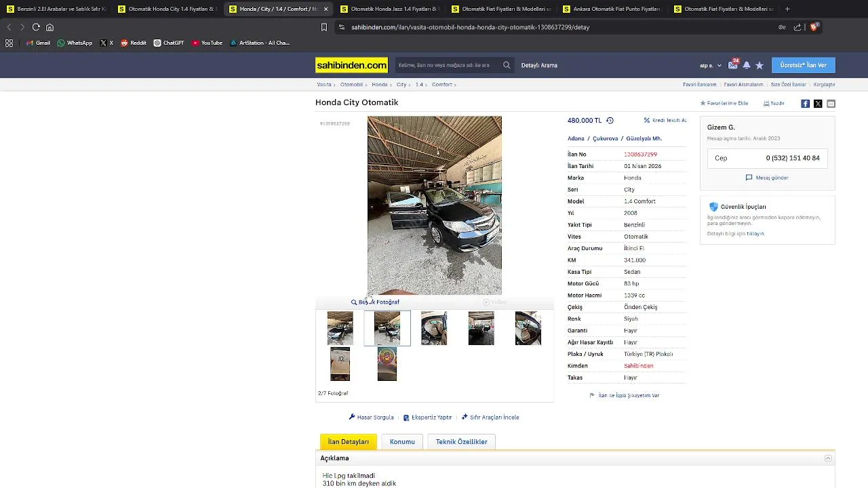Select the first photo thumbnail
The height and width of the screenshot is (488, 868).
click(x=340, y=328)
